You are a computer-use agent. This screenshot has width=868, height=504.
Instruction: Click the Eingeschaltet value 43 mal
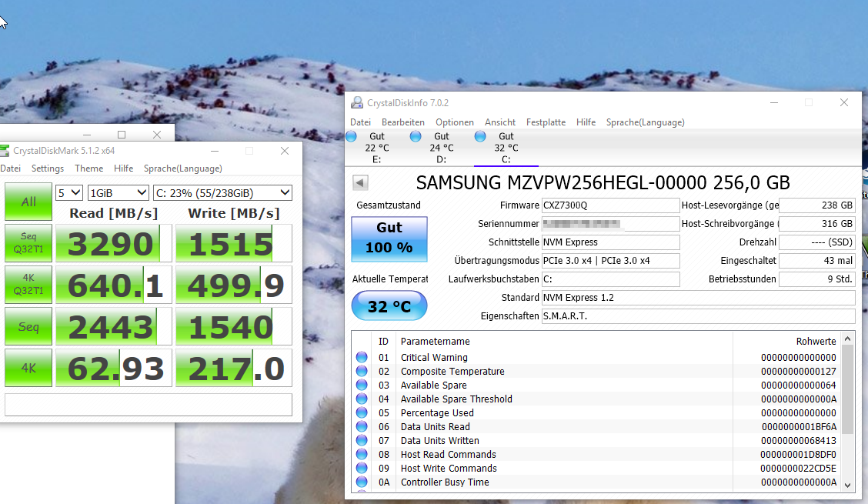817,261
